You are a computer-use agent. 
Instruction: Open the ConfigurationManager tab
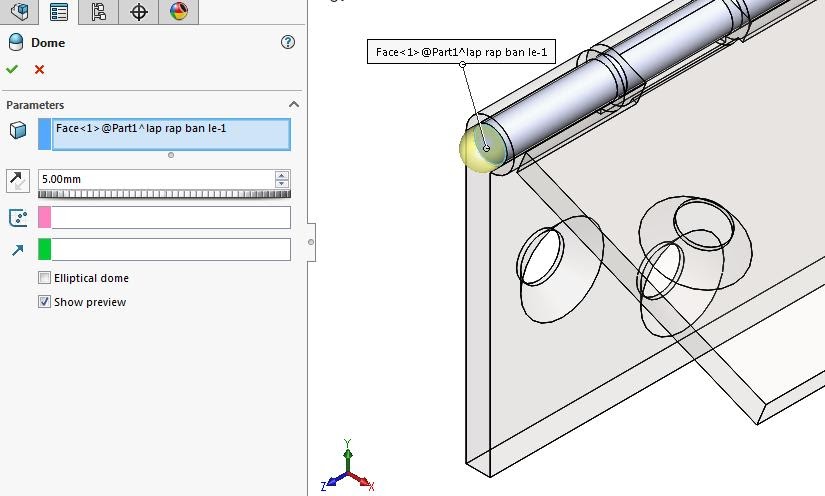click(x=98, y=12)
